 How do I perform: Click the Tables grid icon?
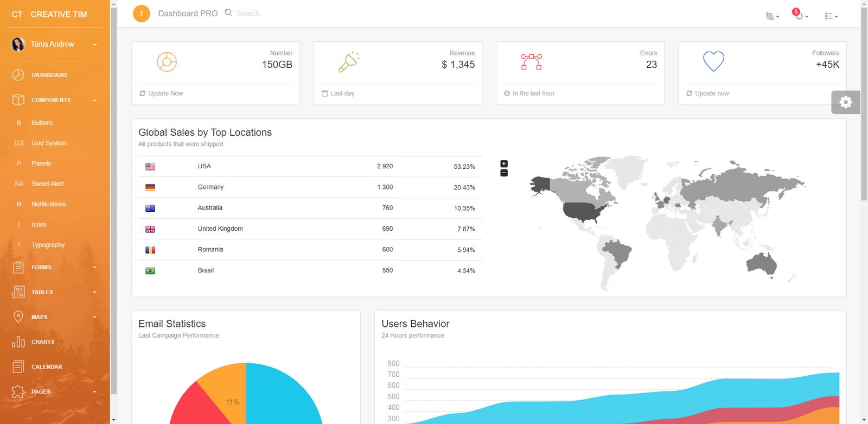pos(18,292)
